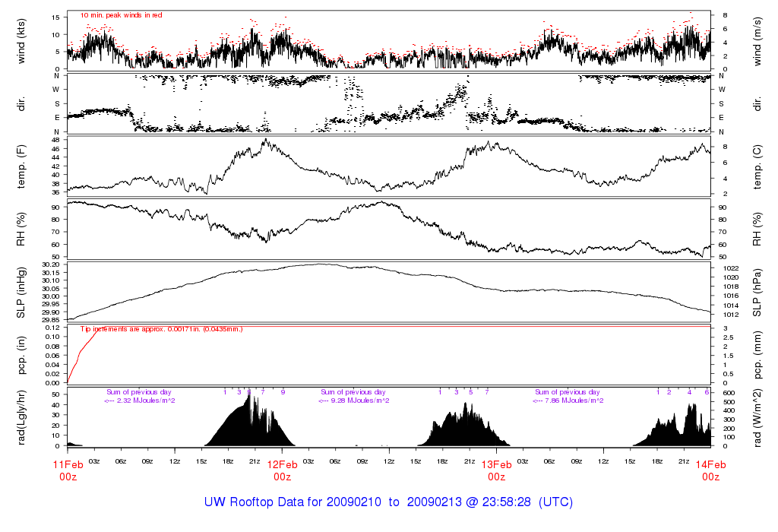Click the 'SLP (hPa)' axis label
778x532 pixels.
[x=757, y=293]
